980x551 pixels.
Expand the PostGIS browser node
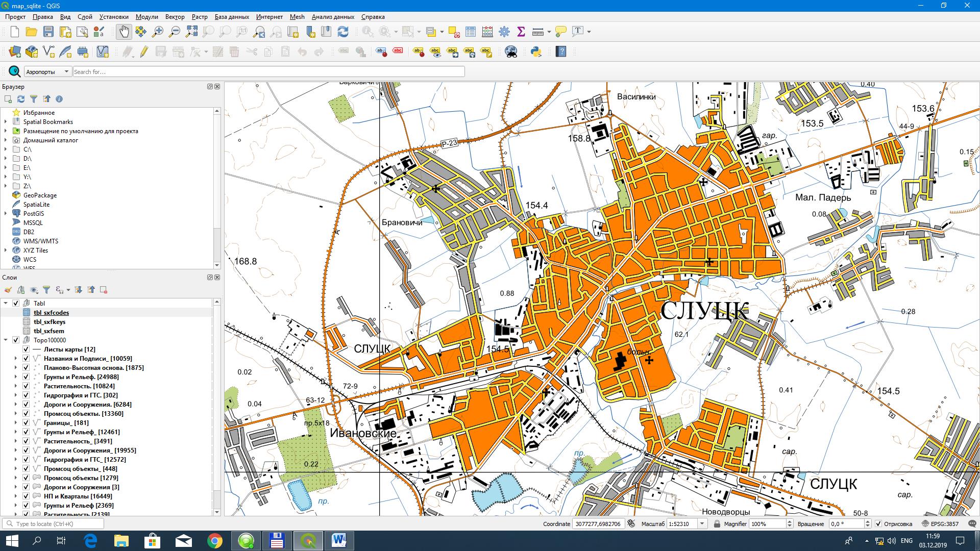pyautogui.click(x=6, y=214)
